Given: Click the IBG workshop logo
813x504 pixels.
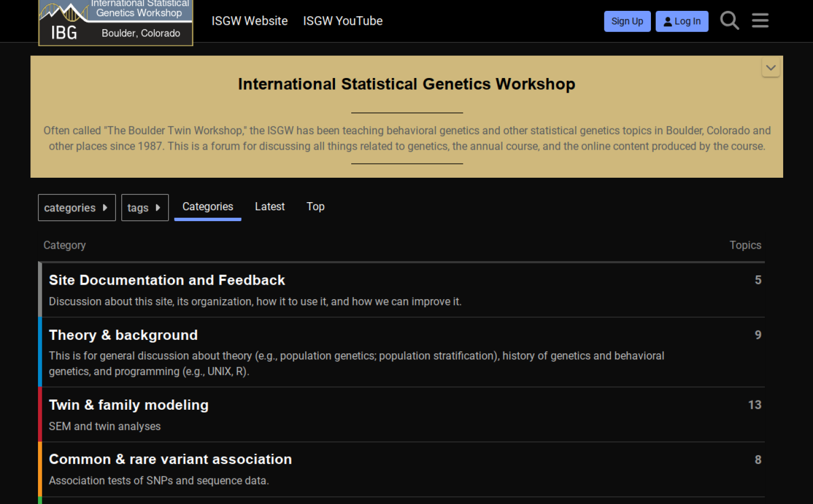Looking at the screenshot, I should point(115,22).
